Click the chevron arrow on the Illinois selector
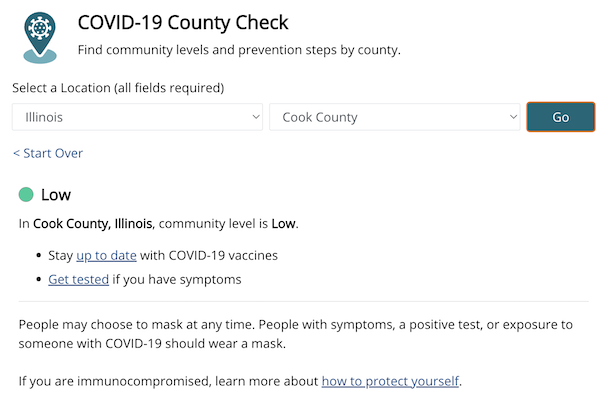 [x=256, y=117]
